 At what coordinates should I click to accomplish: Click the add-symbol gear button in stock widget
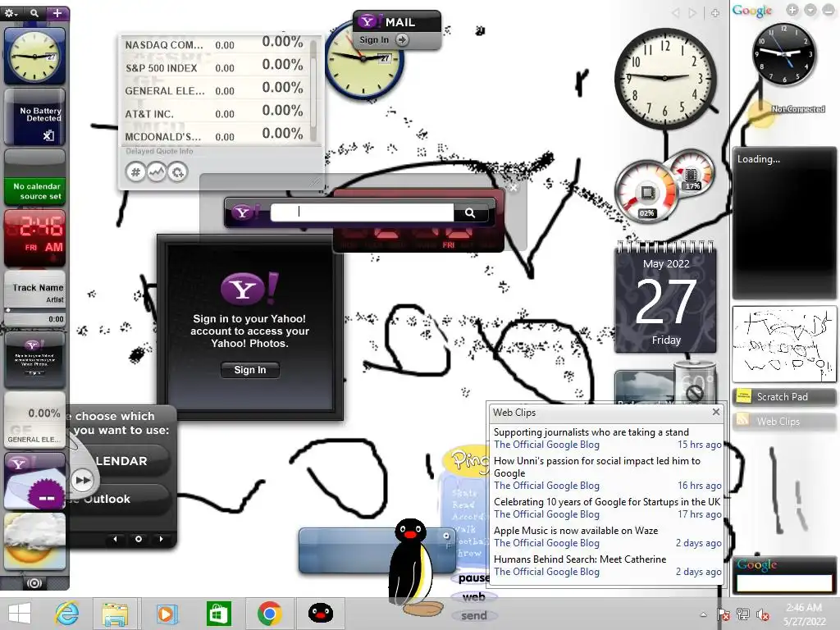pos(177,172)
